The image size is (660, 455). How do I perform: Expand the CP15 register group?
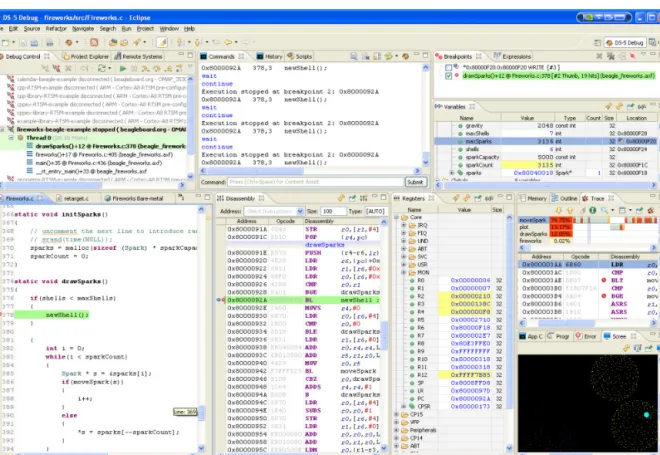coord(396,414)
